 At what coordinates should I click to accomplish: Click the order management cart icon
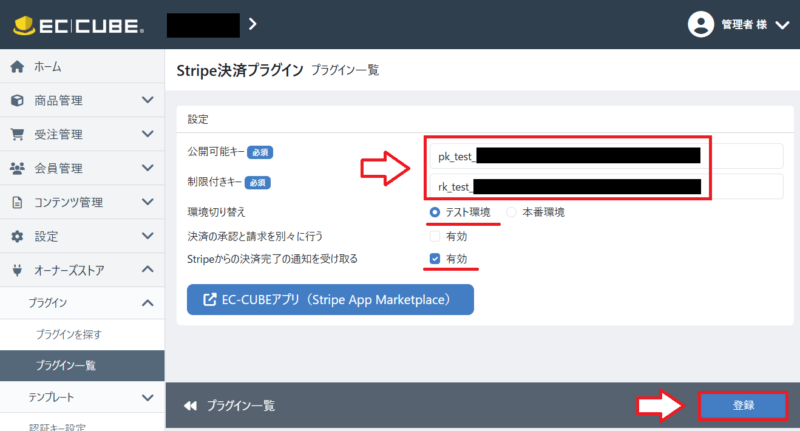click(17, 134)
